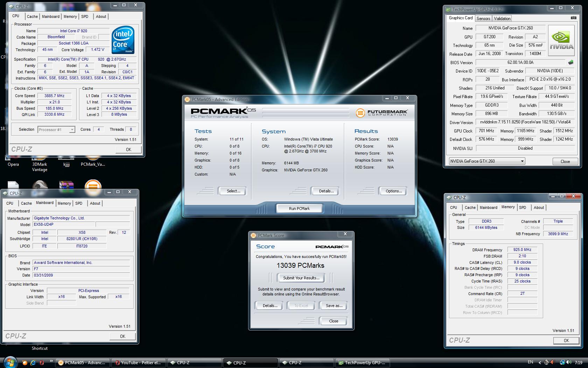
Task: Click Submit Your Results... button
Action: 301,278
